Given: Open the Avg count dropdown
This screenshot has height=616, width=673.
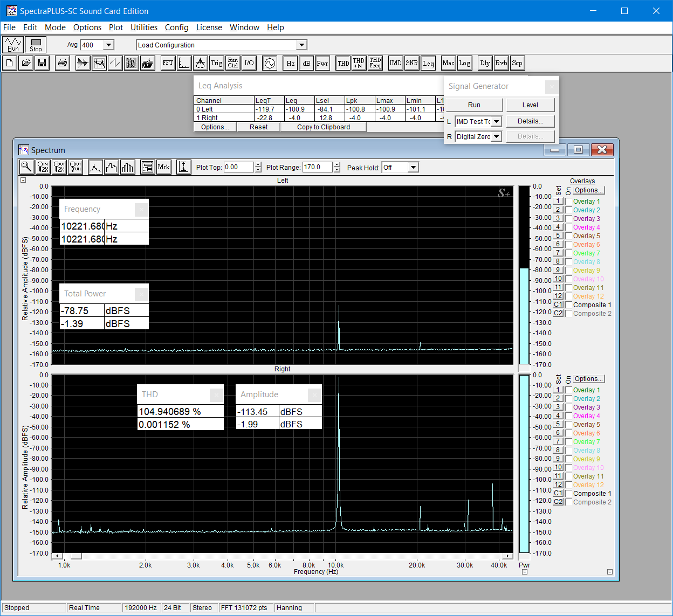Looking at the screenshot, I should 108,45.
